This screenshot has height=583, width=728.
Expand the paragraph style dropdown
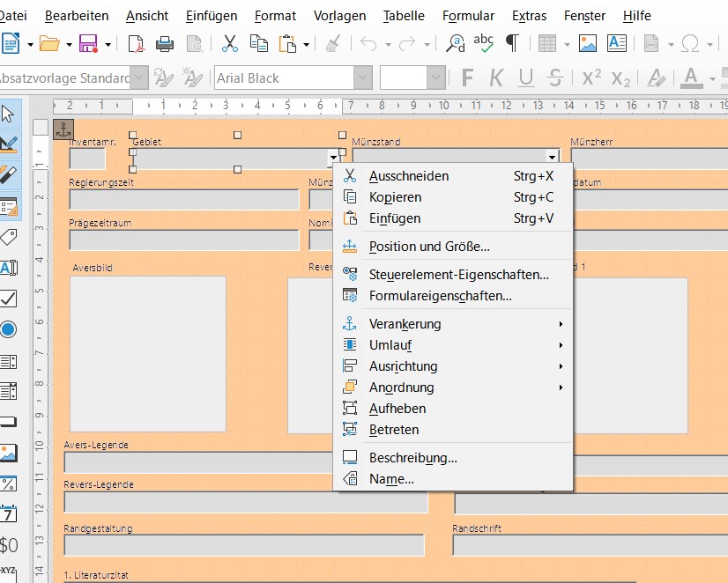click(139, 77)
